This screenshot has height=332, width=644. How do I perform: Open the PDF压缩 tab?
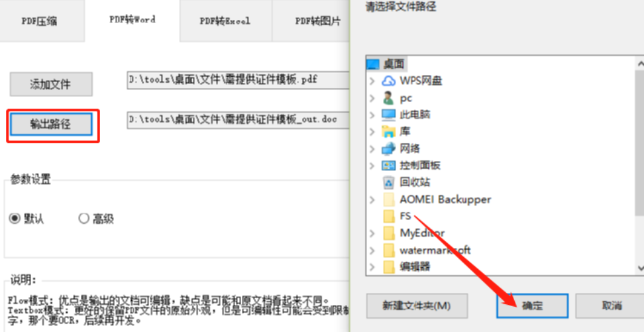(40, 21)
